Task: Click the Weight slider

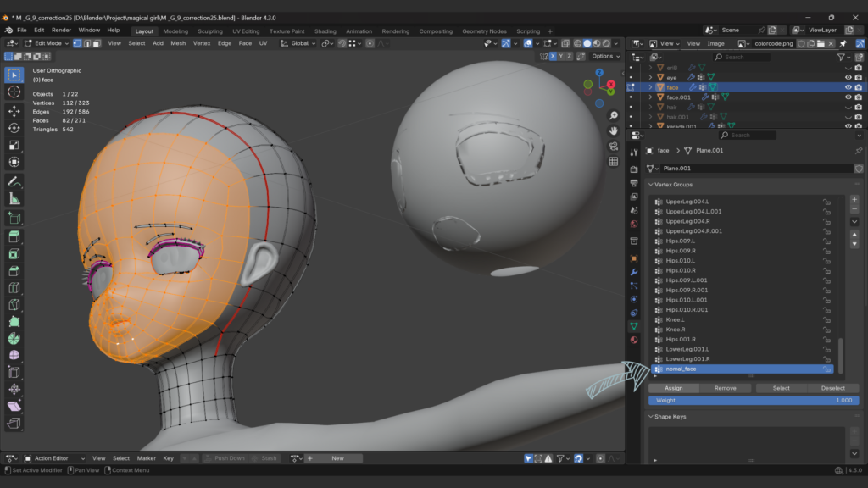Action: 751,400
